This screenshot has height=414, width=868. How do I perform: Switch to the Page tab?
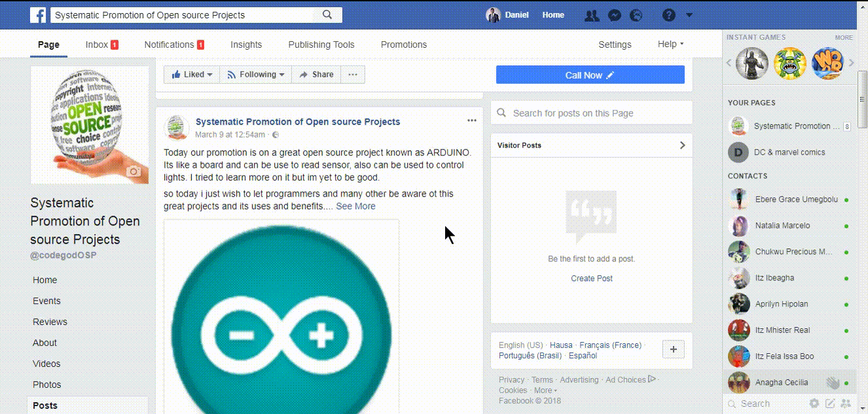pyautogui.click(x=48, y=45)
